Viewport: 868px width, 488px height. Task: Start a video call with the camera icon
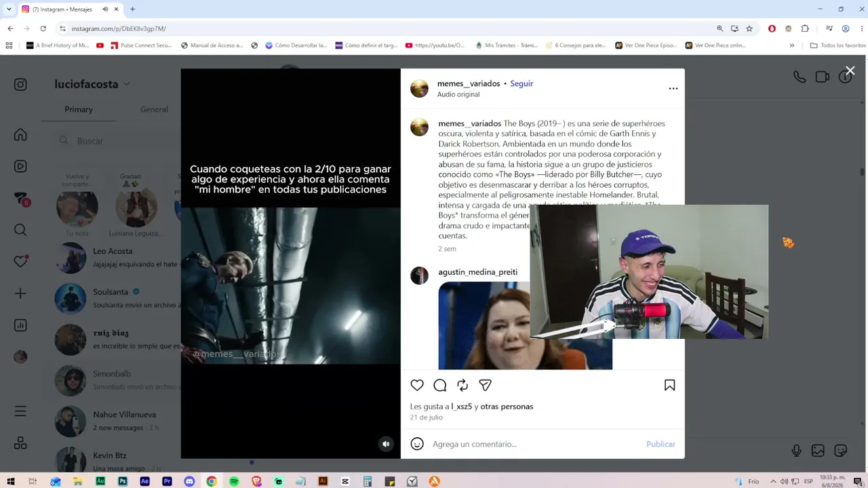[x=823, y=77]
